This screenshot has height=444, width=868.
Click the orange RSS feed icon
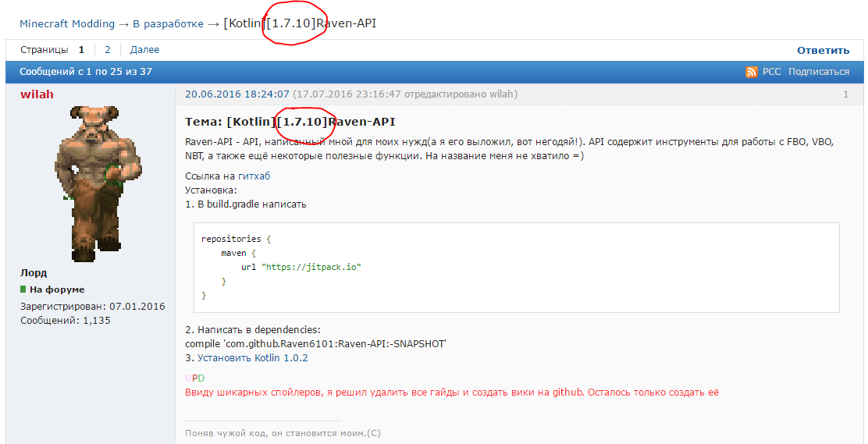coord(751,72)
